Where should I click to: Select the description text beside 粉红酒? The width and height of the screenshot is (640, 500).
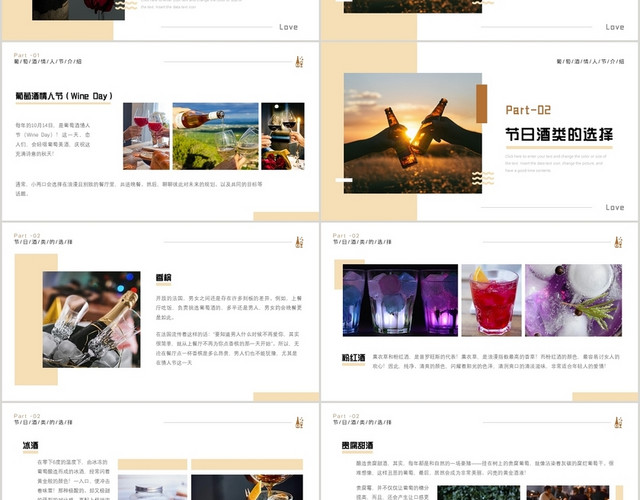(496, 362)
